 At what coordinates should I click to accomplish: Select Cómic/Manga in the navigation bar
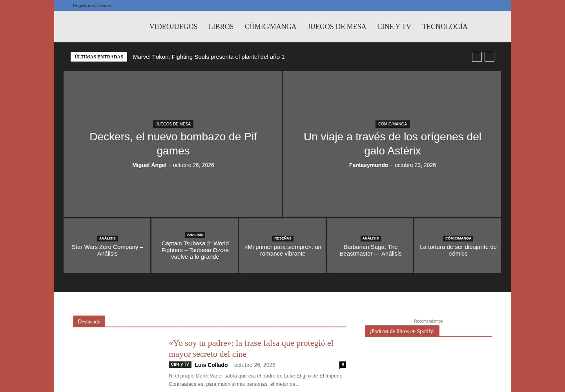click(x=271, y=27)
